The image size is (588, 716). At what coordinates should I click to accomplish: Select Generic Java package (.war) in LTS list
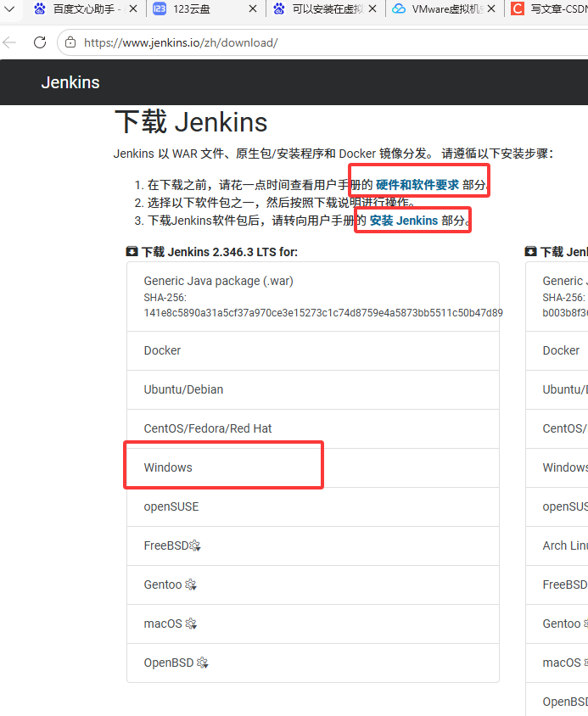pos(313,297)
